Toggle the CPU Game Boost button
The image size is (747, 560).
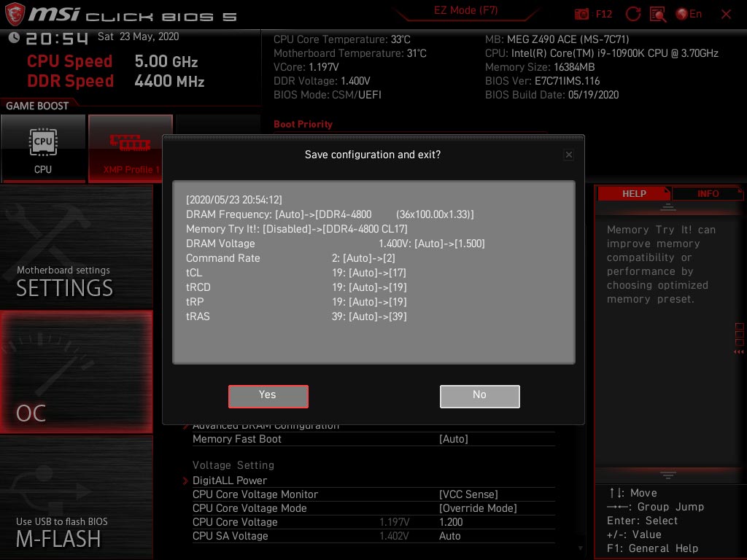[x=43, y=149]
